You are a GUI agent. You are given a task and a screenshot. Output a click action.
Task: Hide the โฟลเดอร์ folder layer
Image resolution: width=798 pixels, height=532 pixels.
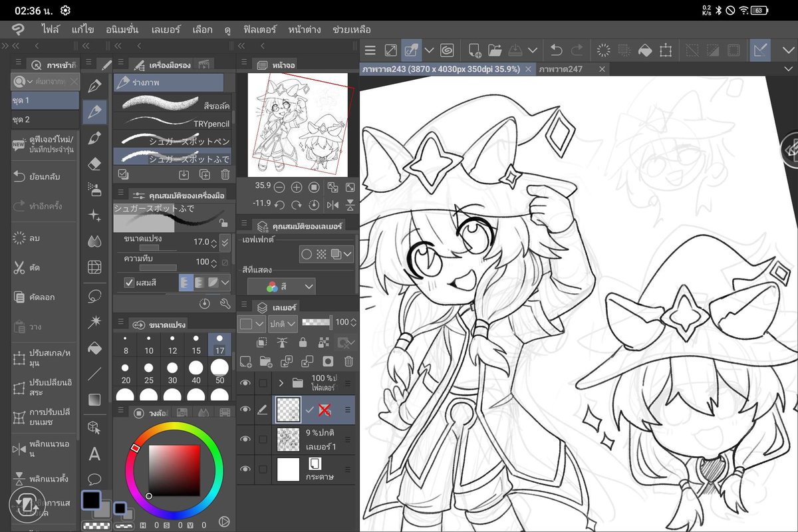click(x=245, y=382)
